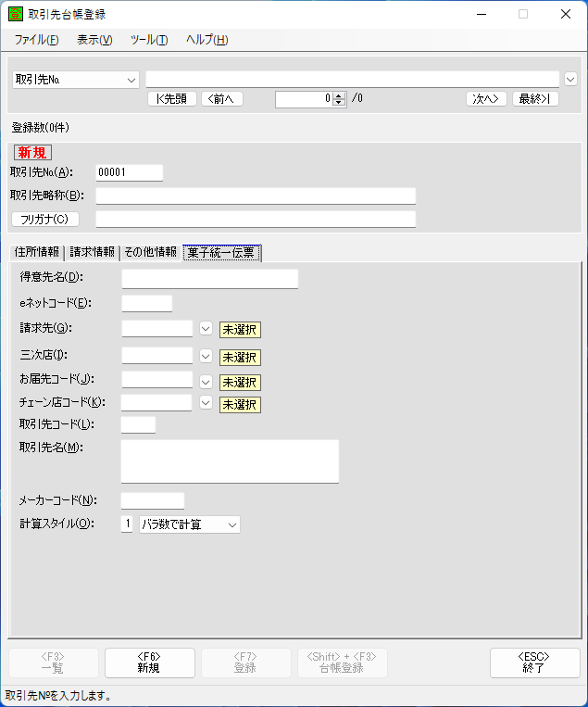Screen dimensions: 588x707
Task: Click the フリガナ(C) button
Action: click(x=45, y=219)
